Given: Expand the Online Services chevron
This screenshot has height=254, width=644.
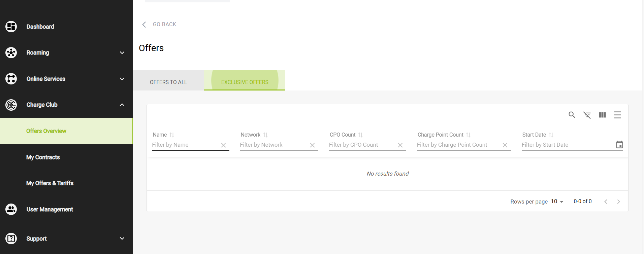Looking at the screenshot, I should pyautogui.click(x=122, y=79).
